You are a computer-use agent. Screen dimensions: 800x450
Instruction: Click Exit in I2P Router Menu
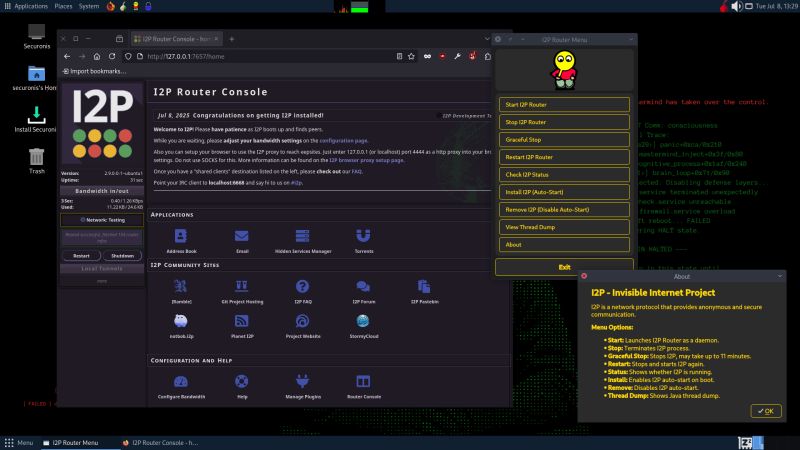(x=564, y=267)
